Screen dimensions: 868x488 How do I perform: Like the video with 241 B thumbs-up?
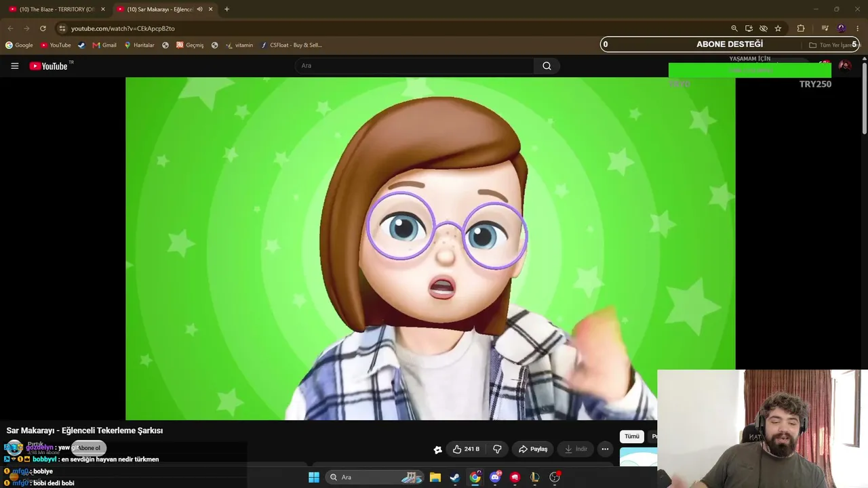pos(466,449)
